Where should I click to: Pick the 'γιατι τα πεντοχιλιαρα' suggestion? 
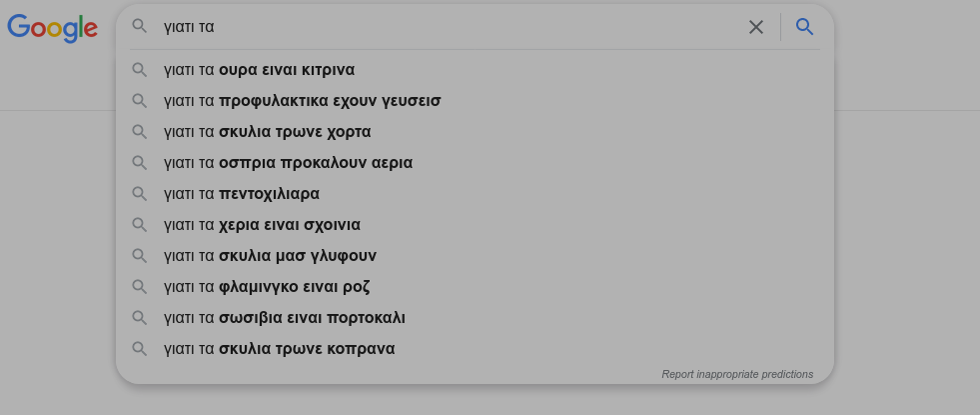pos(475,194)
